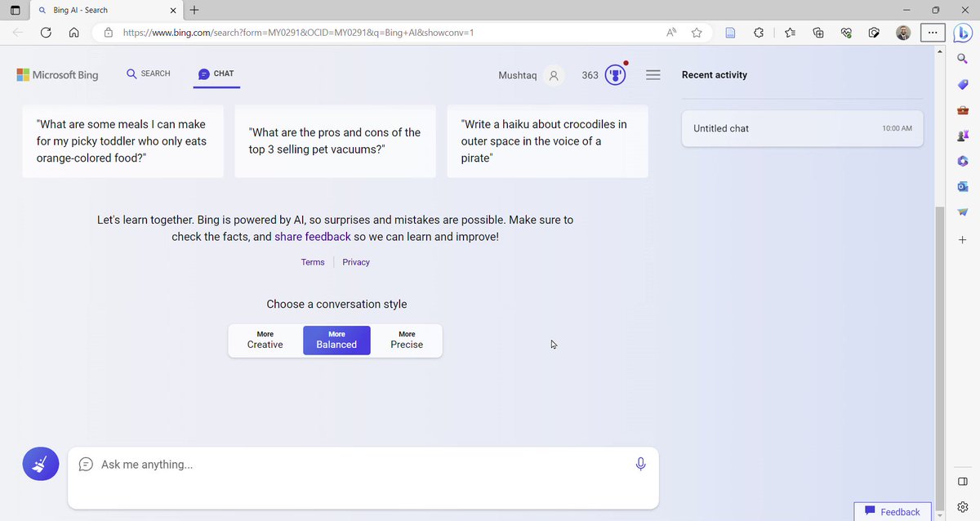980x521 pixels.
Task: Choose More Creative conversation style
Action: 265,341
